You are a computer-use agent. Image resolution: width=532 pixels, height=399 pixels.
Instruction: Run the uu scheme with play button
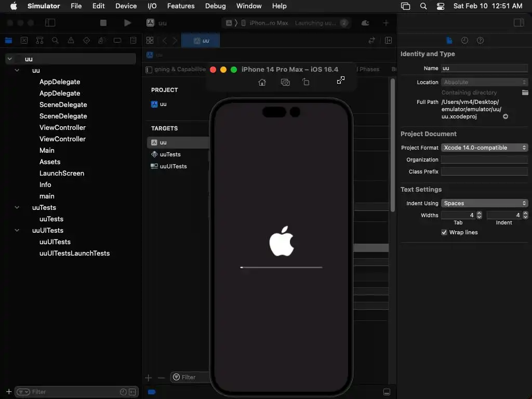click(127, 23)
